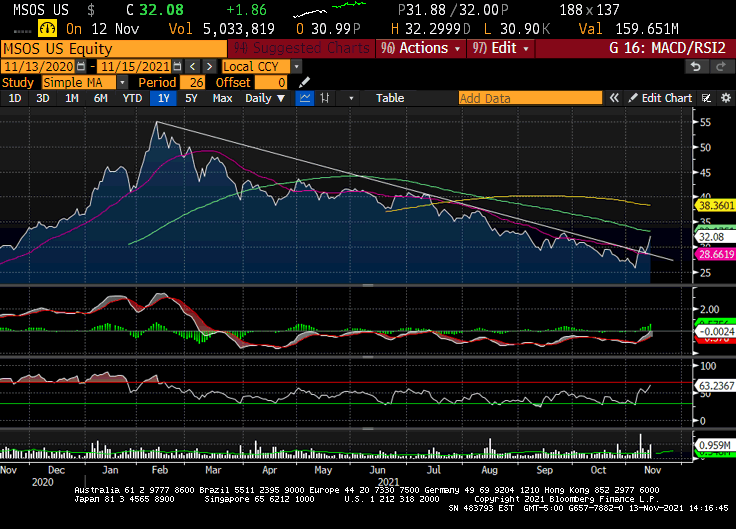
Task: Click the RSI value label 63.2367
Action: [x=715, y=386]
